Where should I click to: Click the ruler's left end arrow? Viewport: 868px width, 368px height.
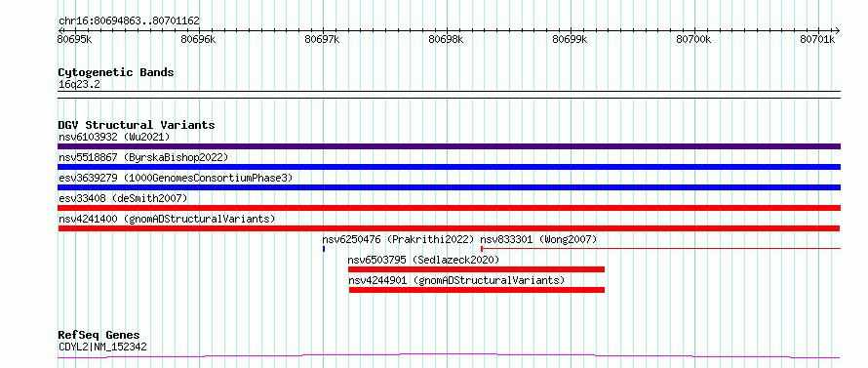pos(59,30)
